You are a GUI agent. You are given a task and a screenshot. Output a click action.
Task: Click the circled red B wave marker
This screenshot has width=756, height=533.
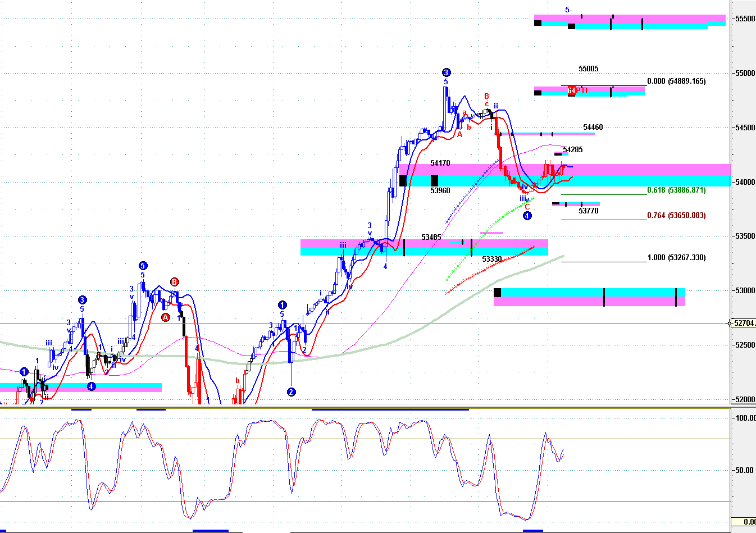click(x=175, y=282)
